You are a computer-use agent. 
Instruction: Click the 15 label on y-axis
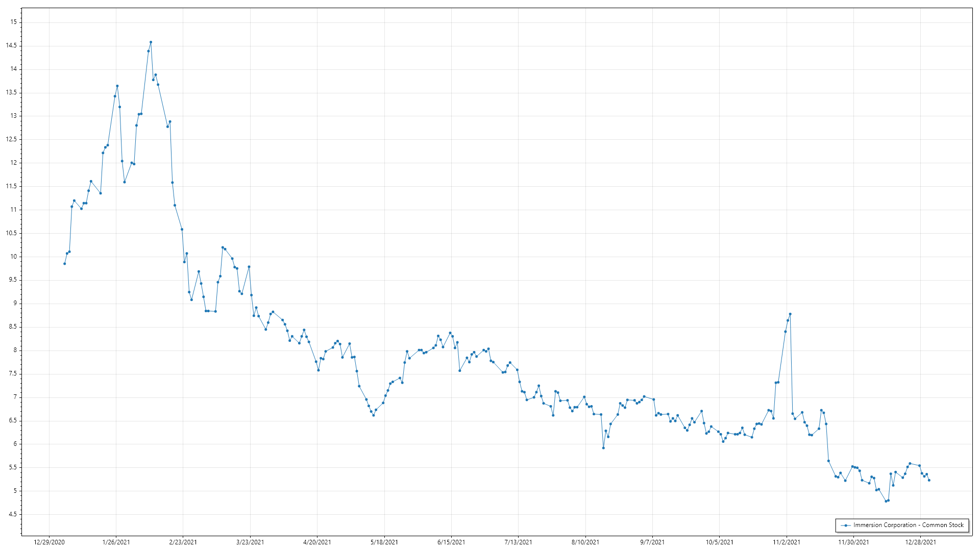14,22
